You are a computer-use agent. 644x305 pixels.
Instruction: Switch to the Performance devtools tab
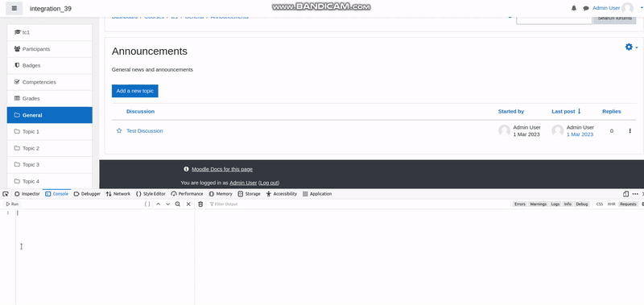(x=188, y=194)
